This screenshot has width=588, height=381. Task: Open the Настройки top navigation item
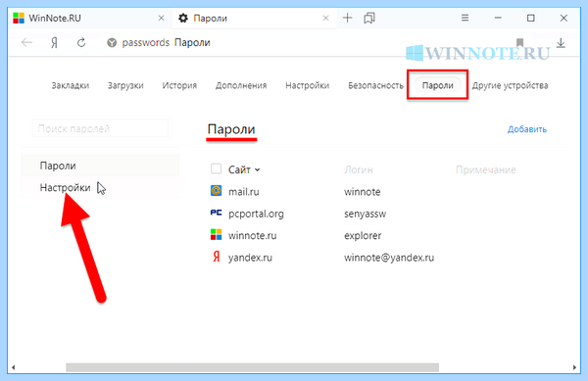pyautogui.click(x=307, y=85)
